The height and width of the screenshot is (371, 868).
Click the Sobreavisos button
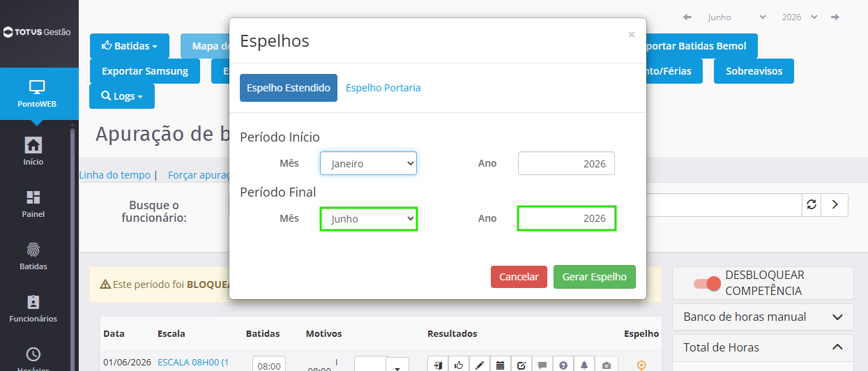coord(754,71)
